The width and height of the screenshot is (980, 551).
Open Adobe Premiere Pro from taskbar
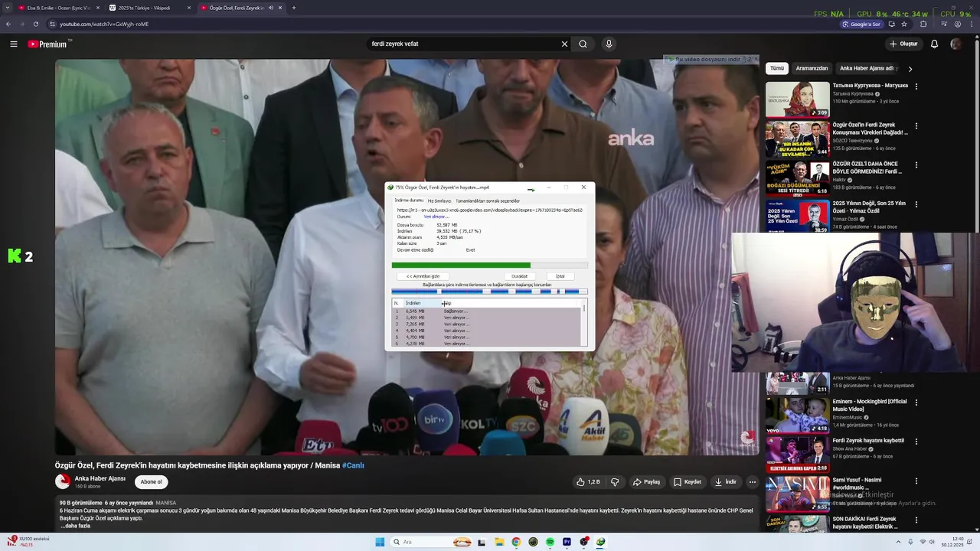coord(567,542)
